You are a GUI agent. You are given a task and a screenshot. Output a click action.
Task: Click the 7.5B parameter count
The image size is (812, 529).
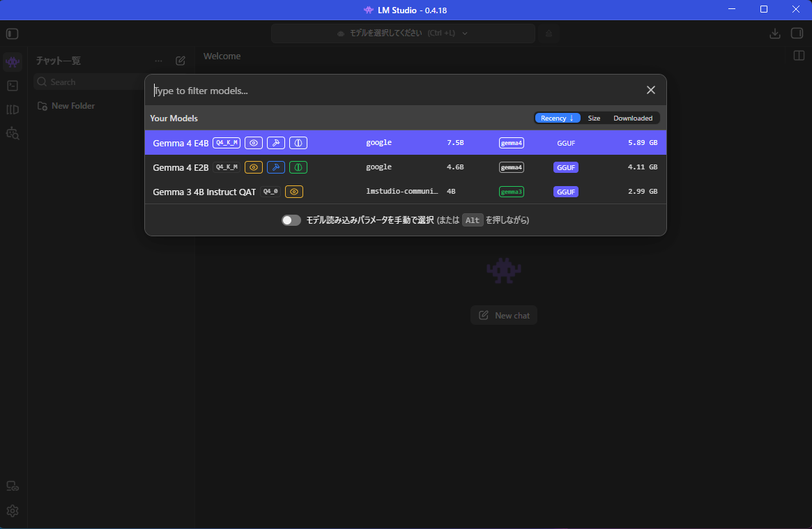[x=455, y=142]
